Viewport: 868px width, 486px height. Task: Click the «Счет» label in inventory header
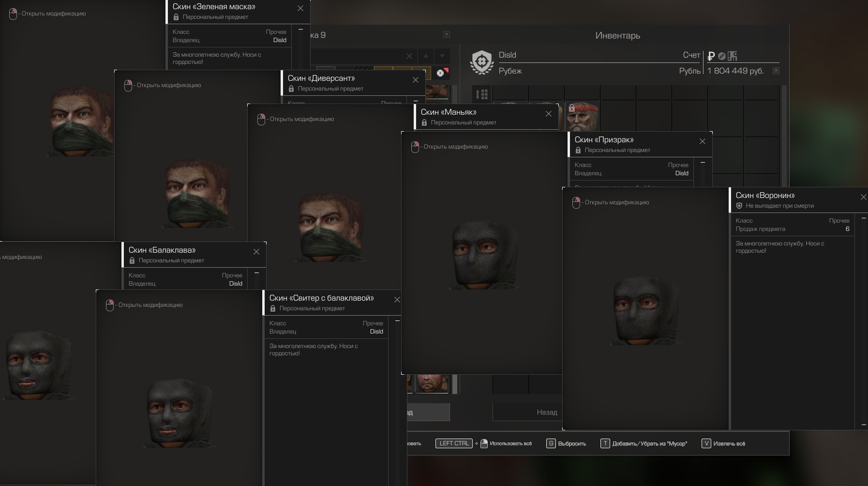pyautogui.click(x=691, y=55)
